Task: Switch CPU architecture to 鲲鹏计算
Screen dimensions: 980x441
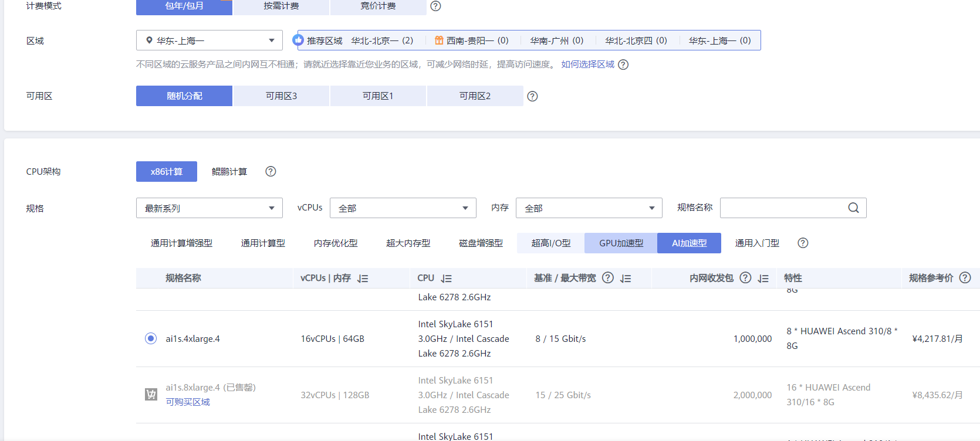Action: point(229,171)
